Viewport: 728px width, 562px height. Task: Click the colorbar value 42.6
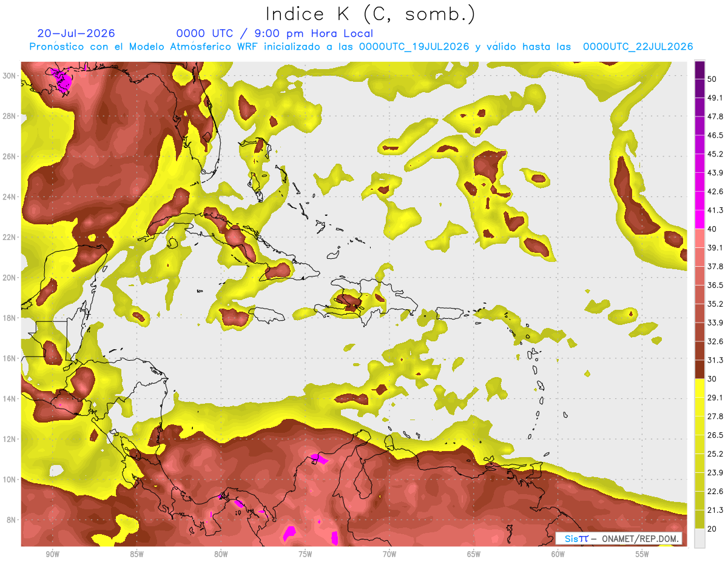coord(716,192)
